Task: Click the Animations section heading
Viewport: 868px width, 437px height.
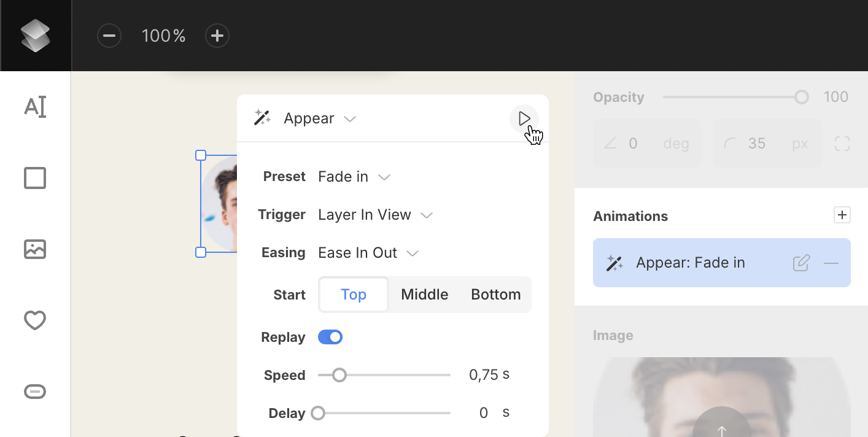Action: (x=630, y=216)
